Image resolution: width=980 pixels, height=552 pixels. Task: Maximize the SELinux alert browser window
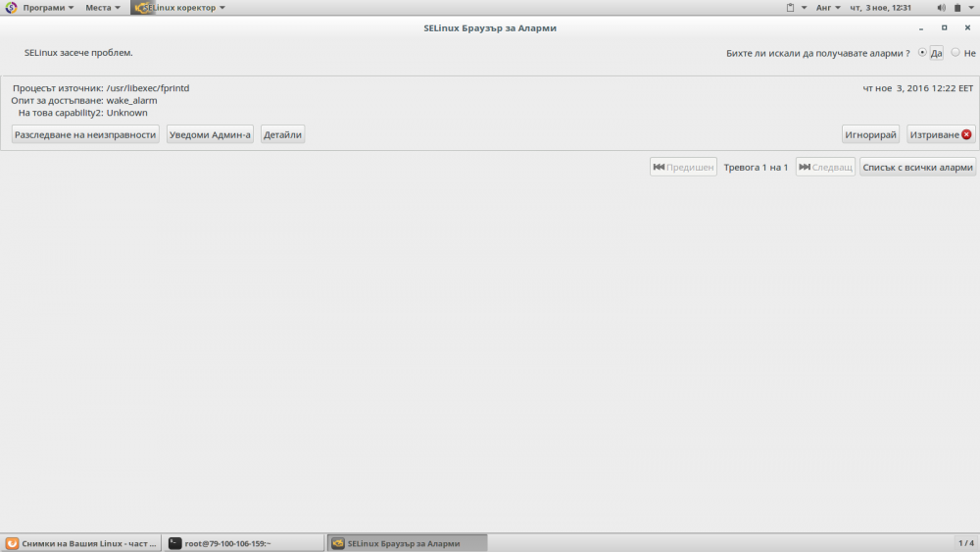(945, 28)
